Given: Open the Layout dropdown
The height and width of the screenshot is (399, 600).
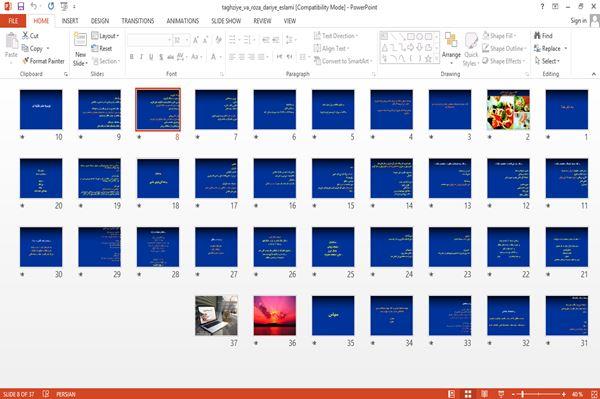Looking at the screenshot, I should point(105,36).
